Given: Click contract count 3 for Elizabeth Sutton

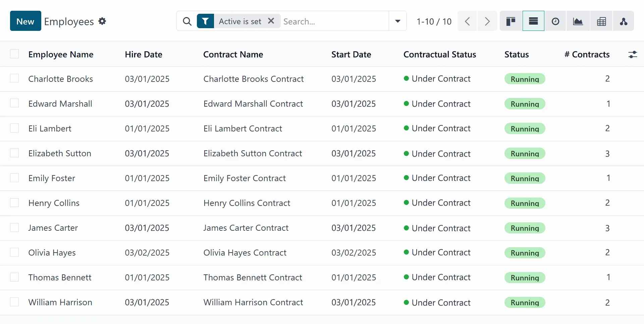Looking at the screenshot, I should point(607,154).
